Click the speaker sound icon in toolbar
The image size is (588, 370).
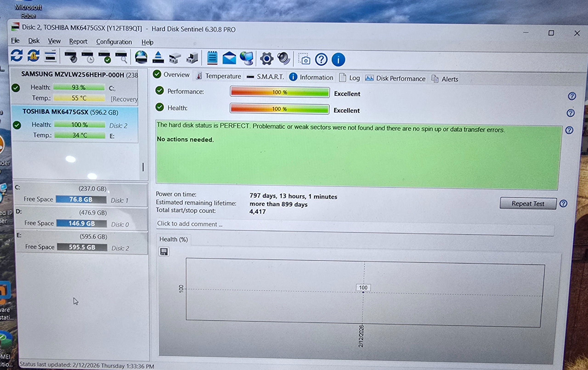click(283, 59)
